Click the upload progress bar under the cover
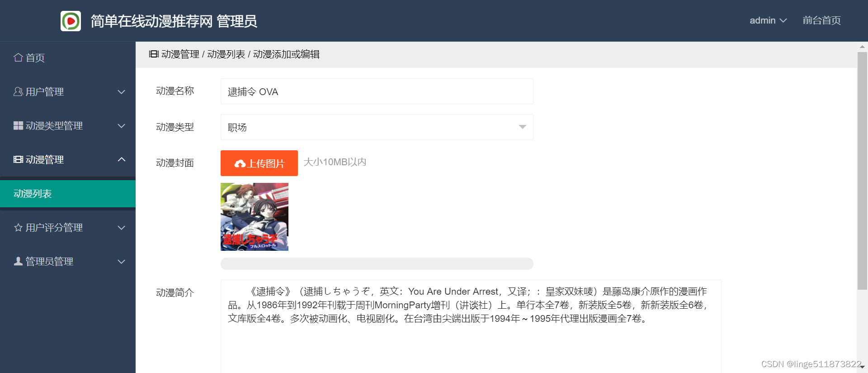Screen dimensions: 868x373 click(377, 263)
